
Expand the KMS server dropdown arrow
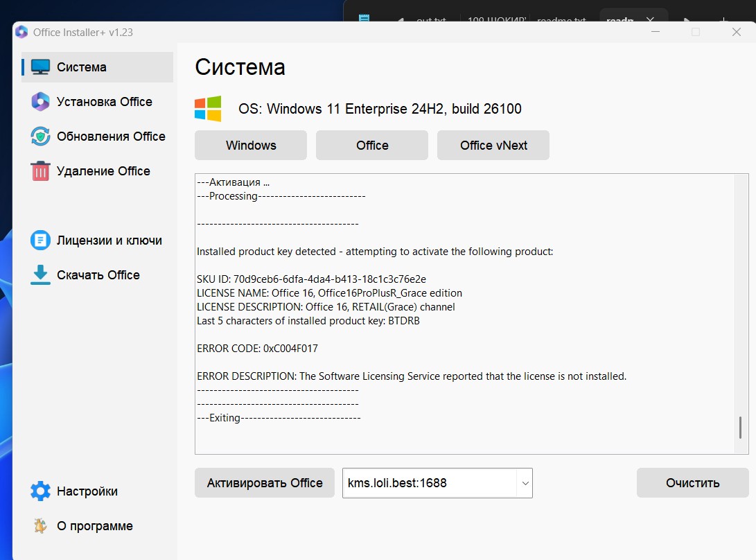(x=525, y=483)
